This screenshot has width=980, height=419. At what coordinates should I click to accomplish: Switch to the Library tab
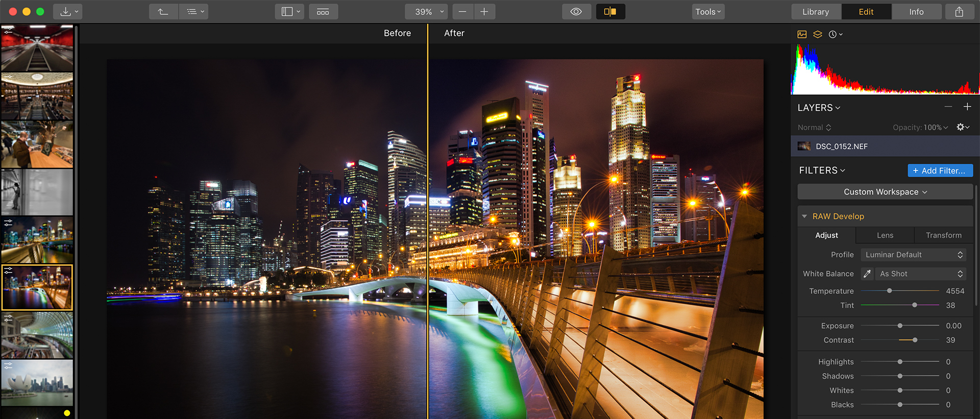(816, 12)
